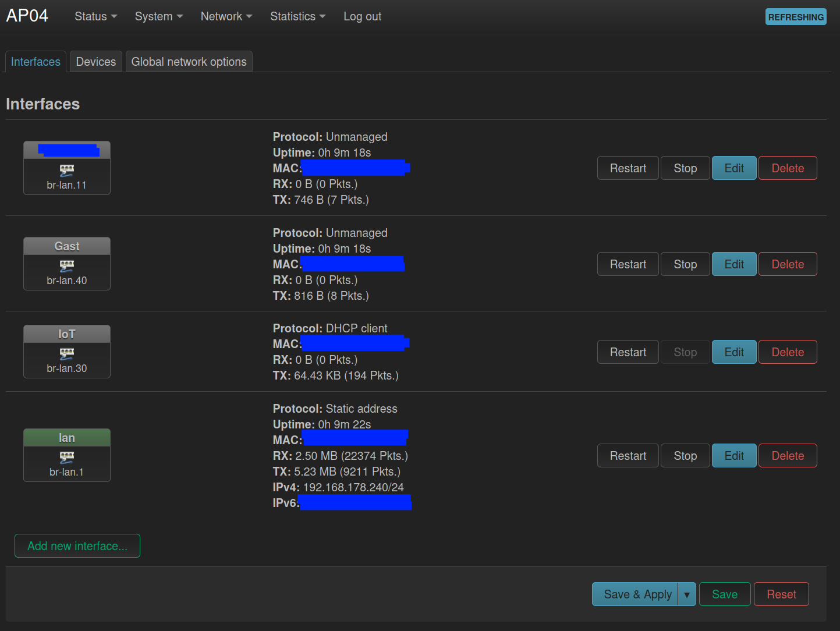The width and height of the screenshot is (840, 631).
Task: Select the green lan interface badge
Action: click(67, 438)
